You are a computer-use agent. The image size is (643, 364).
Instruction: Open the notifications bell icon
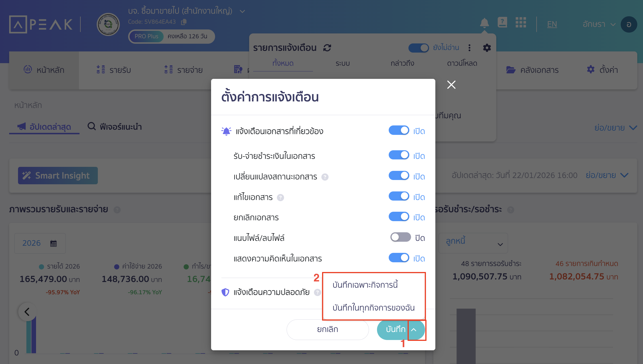[x=484, y=23]
